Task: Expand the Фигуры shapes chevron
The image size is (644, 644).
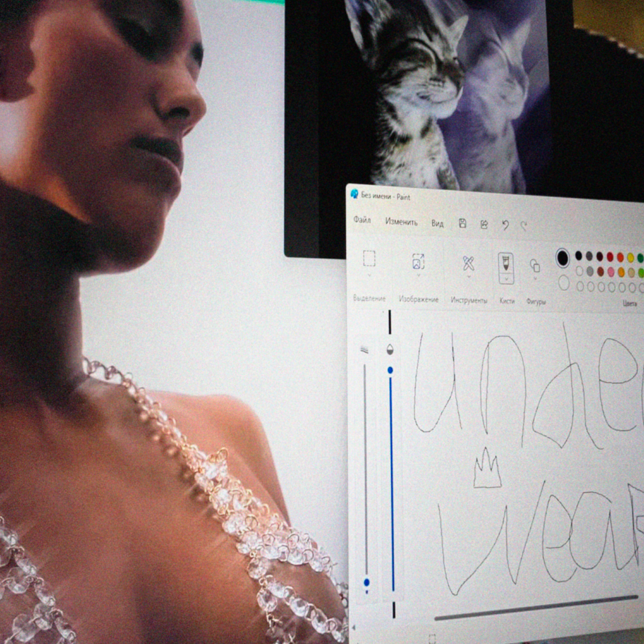Action: [x=535, y=279]
